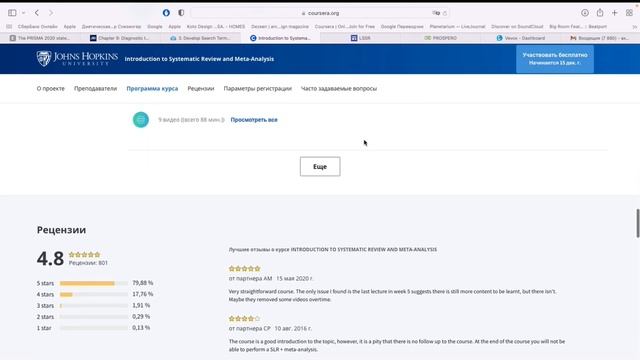This screenshot has height=360, width=640.
Task: Select the 3 stars rating bar
Action: [x=93, y=305]
